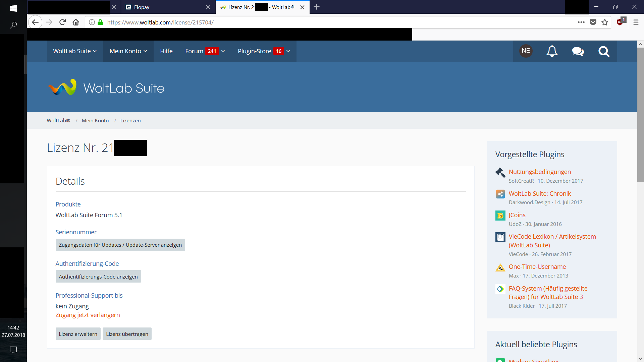Reload the page with refresh icon
This screenshot has width=644, height=362.
(x=62, y=22)
